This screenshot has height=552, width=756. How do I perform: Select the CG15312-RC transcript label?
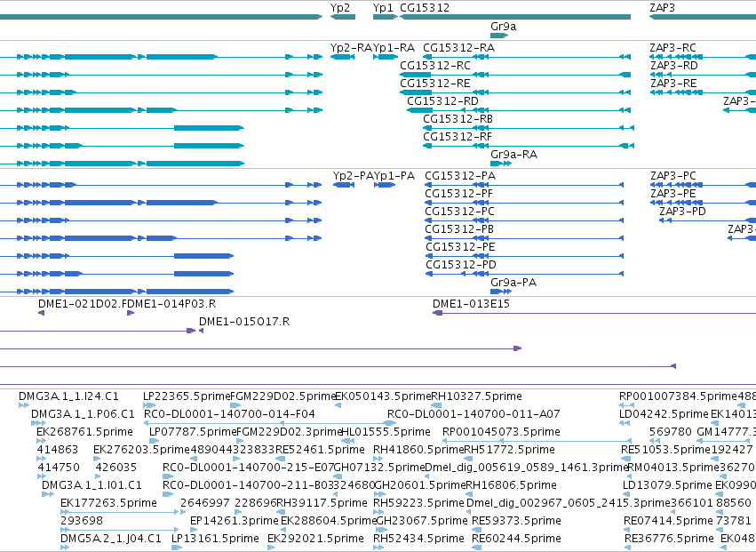pos(435,66)
